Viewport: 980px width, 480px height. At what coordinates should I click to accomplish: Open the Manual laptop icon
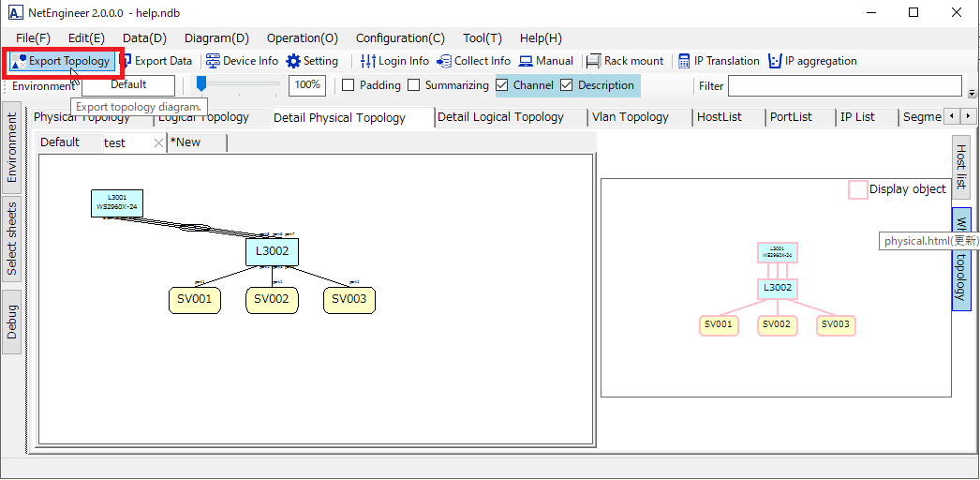point(526,61)
